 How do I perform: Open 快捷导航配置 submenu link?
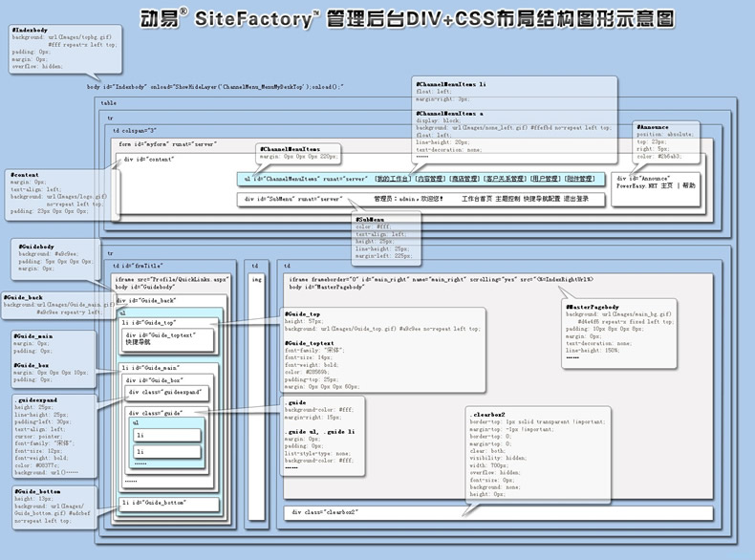[542, 199]
